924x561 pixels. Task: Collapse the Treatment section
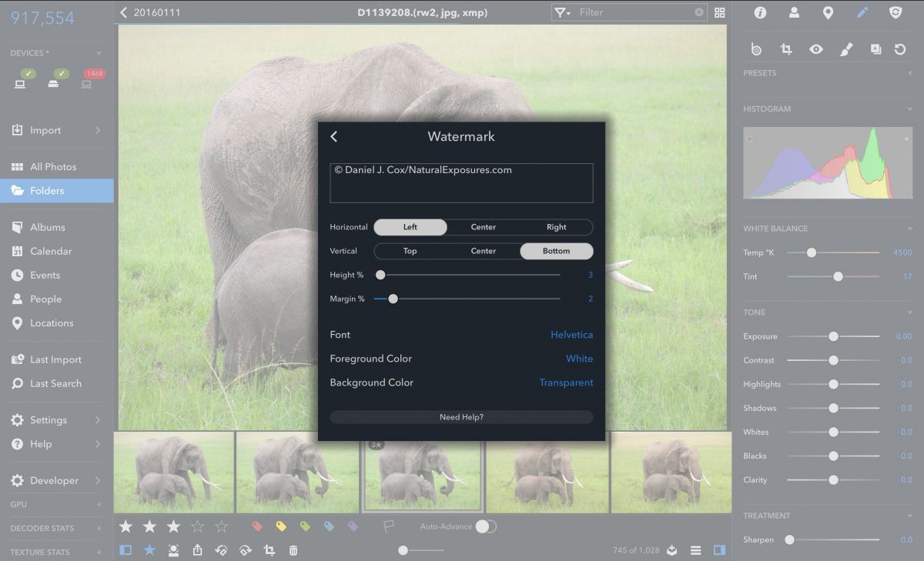tap(909, 516)
